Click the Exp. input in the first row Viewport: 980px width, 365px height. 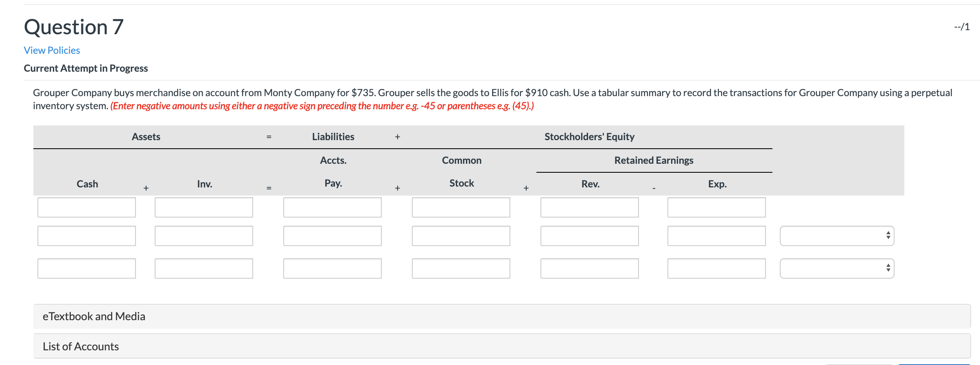(x=716, y=207)
